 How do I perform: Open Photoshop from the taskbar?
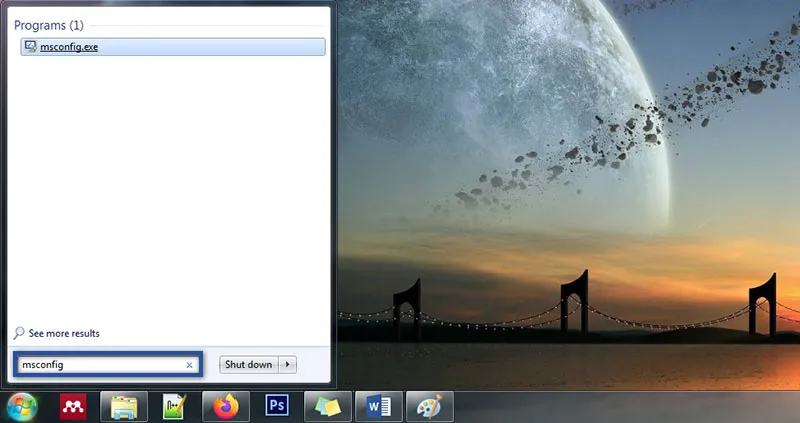tap(277, 407)
